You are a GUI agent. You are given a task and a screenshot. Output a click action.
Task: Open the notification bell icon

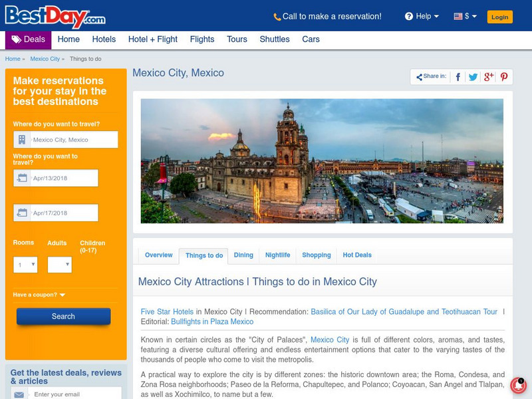518,386
